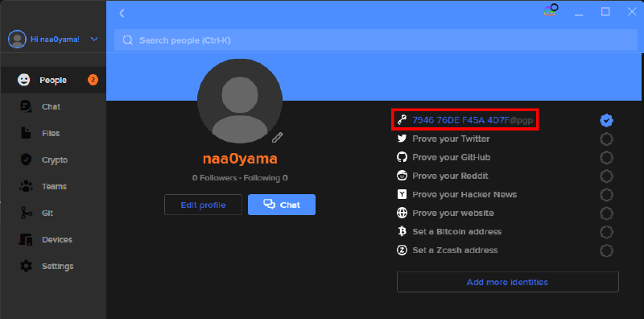Image resolution: width=644 pixels, height=319 pixels.
Task: Open the PGP key fingerprint 7946 76DE F45A 4D7F
Action: tap(460, 120)
